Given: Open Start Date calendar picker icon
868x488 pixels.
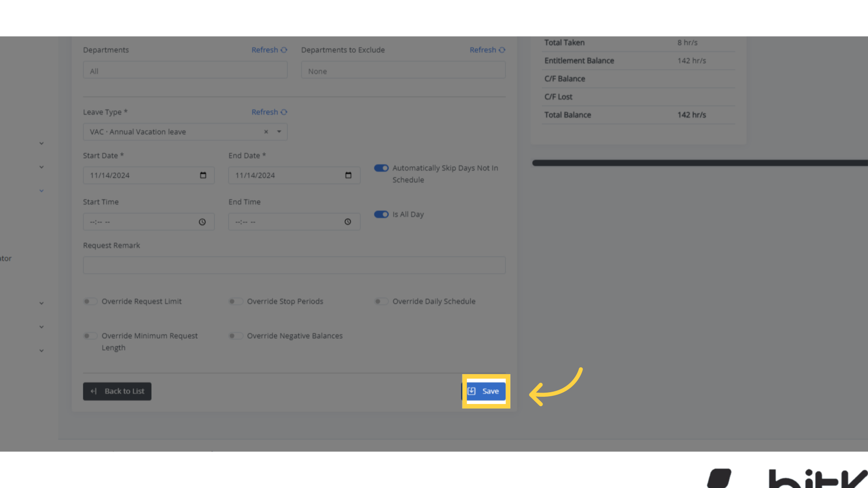Looking at the screenshot, I should click(x=203, y=175).
